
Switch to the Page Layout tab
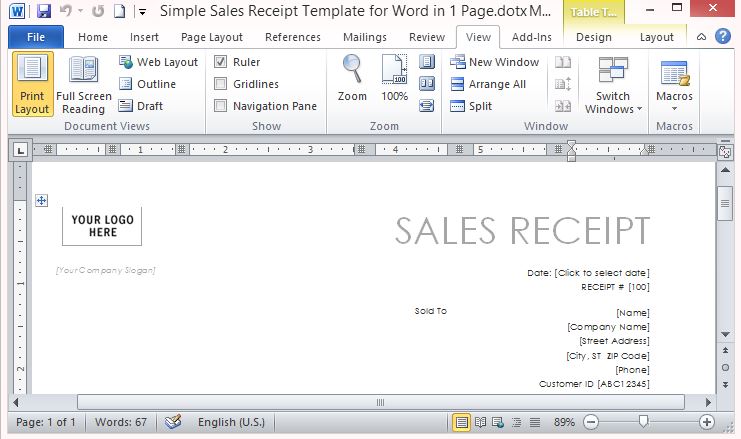(211, 37)
